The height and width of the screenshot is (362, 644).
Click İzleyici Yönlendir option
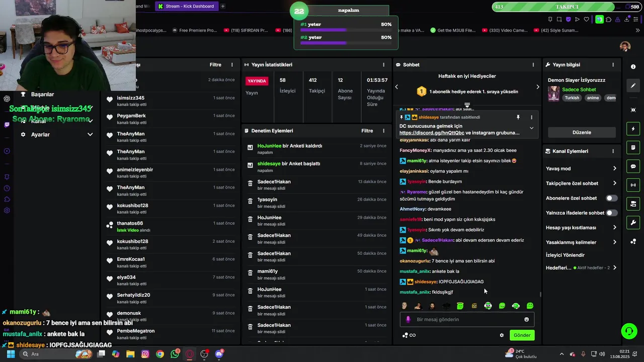pos(565,255)
